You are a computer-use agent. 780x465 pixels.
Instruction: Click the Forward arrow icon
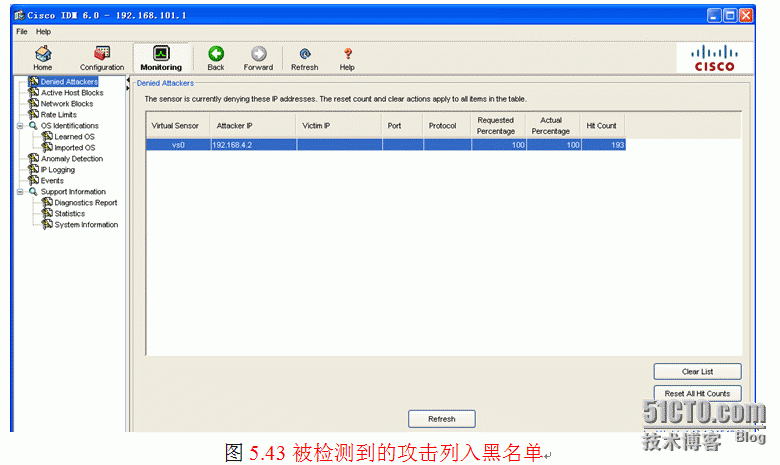point(259,53)
